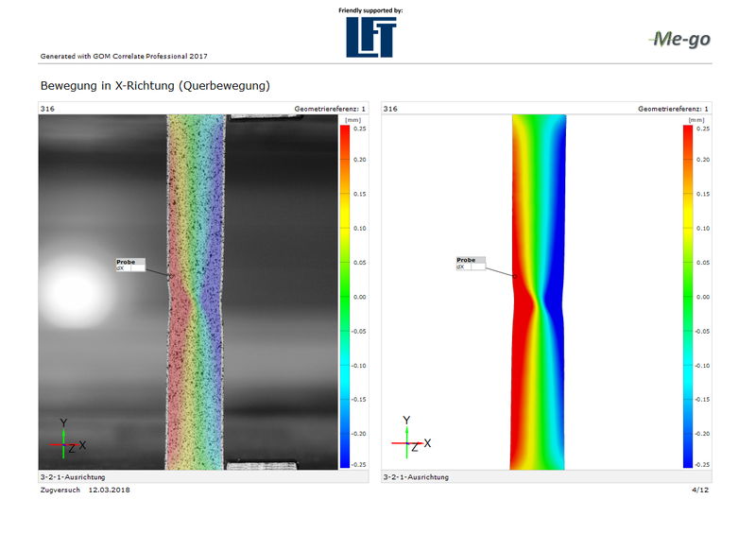The width and height of the screenshot is (756, 534).
Task: Select 'Geometriereferenz: 1' above the left view
Action: 330,110
